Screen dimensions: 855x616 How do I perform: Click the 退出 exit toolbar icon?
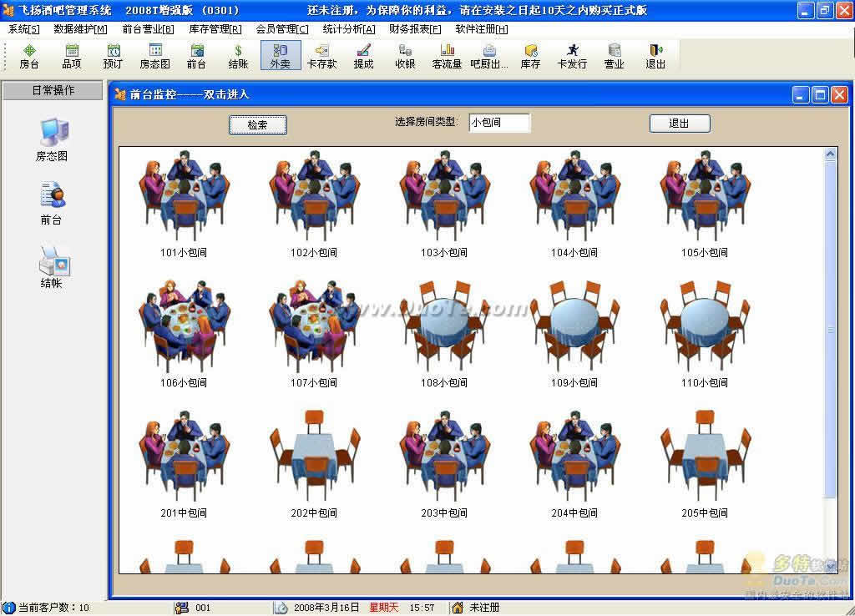tap(655, 56)
